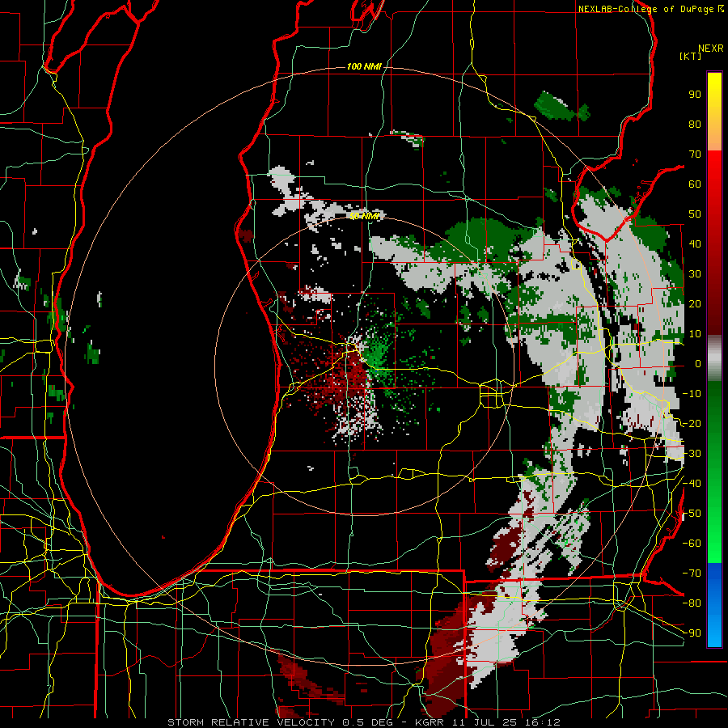The height and width of the screenshot is (728, 728).
Task: Click the 100 NMI range ring label
Action: click(364, 67)
